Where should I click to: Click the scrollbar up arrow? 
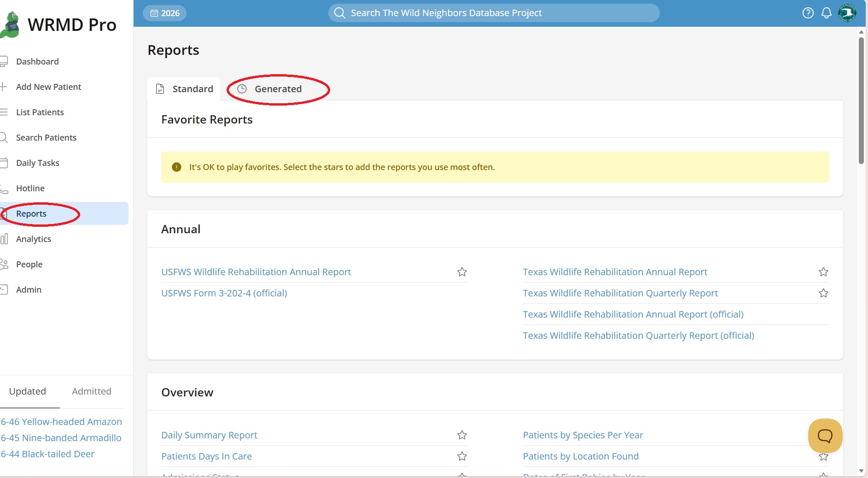tap(861, 32)
